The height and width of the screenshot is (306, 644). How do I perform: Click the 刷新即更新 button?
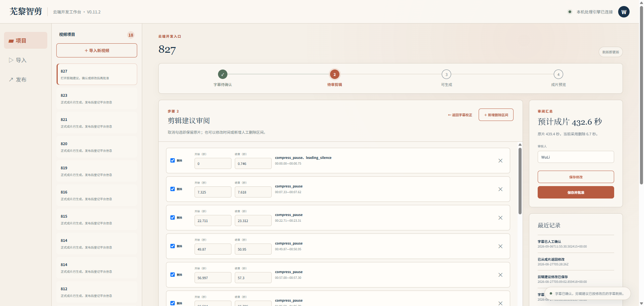610,52
